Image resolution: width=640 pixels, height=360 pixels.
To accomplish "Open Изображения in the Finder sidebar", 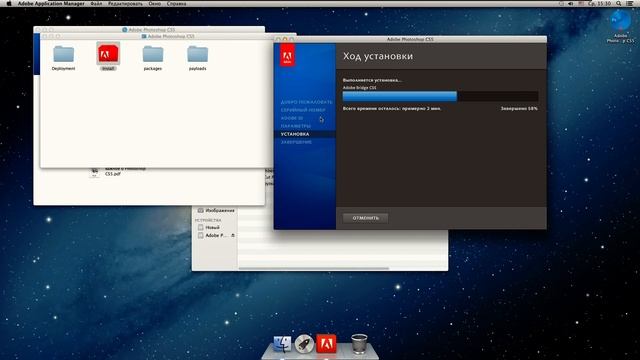I will click(216, 211).
